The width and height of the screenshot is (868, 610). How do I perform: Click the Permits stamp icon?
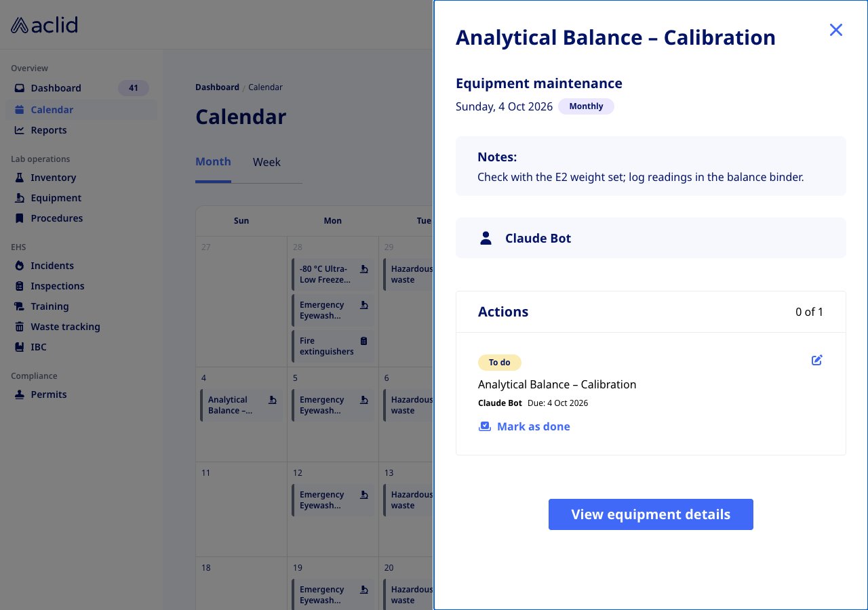tap(20, 394)
